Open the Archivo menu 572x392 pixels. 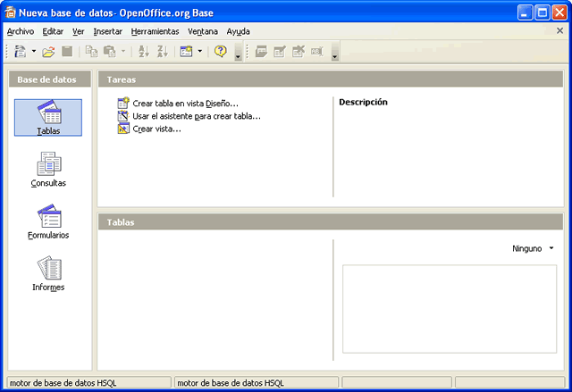point(21,31)
